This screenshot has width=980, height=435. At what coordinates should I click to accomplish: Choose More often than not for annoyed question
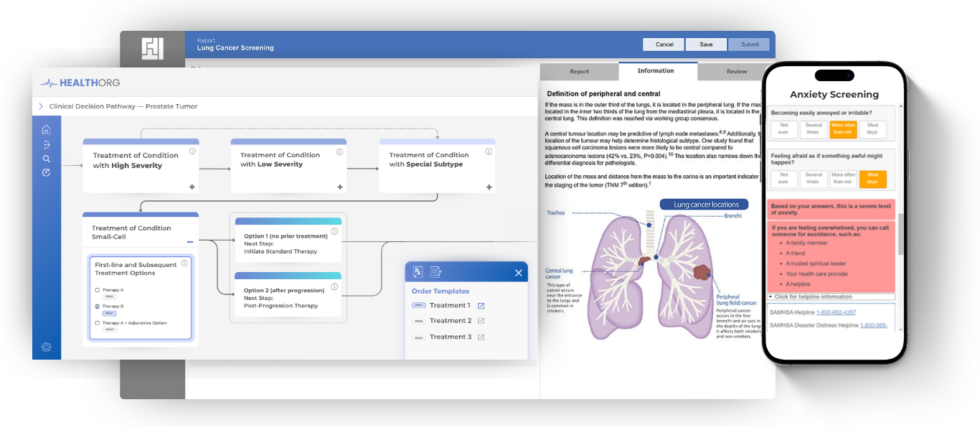point(843,129)
